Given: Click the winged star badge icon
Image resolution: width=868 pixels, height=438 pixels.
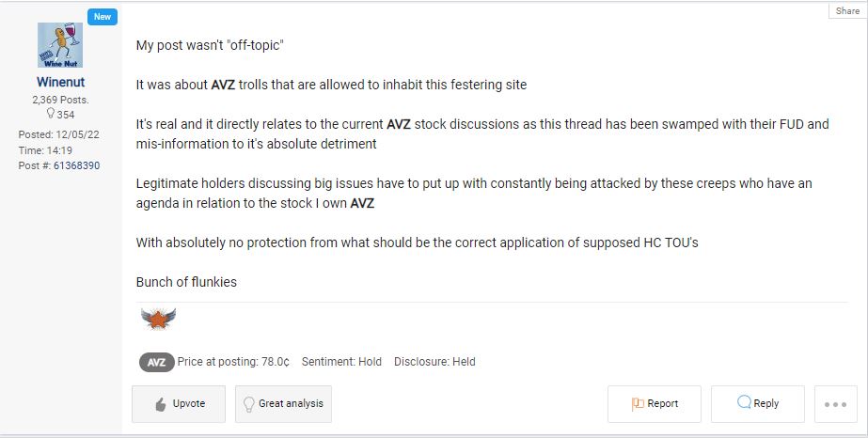Looking at the screenshot, I should coord(159,320).
